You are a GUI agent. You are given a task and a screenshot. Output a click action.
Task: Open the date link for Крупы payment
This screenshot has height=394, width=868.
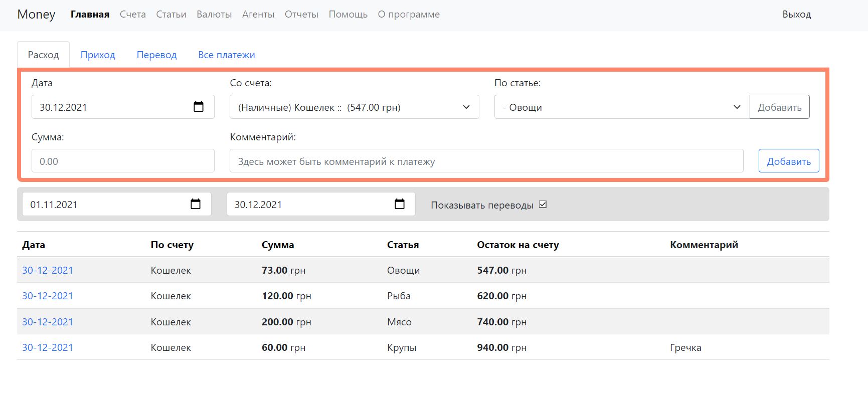click(48, 347)
